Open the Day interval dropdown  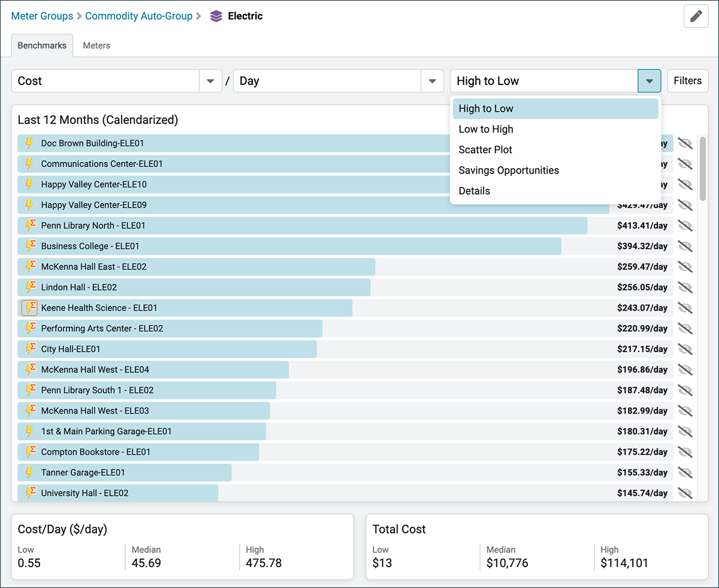point(432,80)
